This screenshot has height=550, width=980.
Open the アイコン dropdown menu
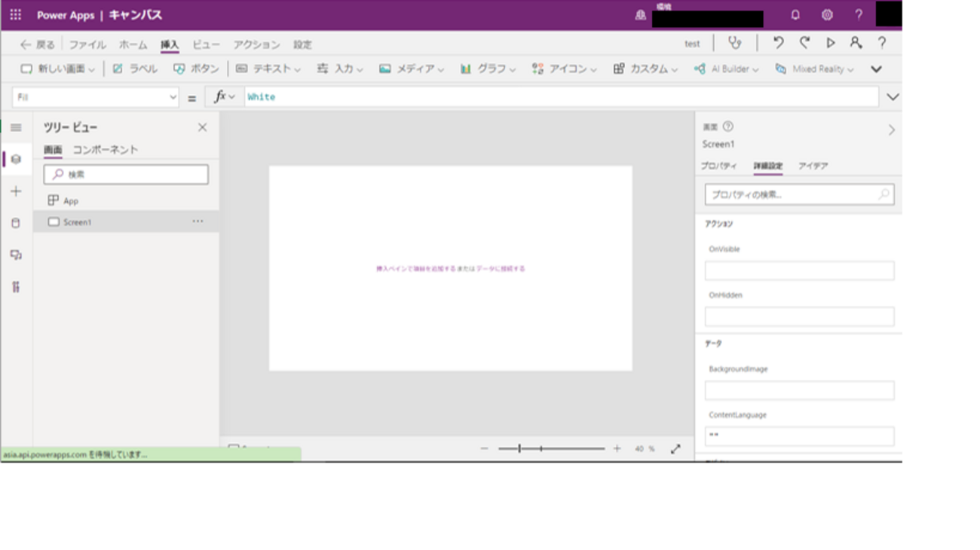(x=564, y=69)
